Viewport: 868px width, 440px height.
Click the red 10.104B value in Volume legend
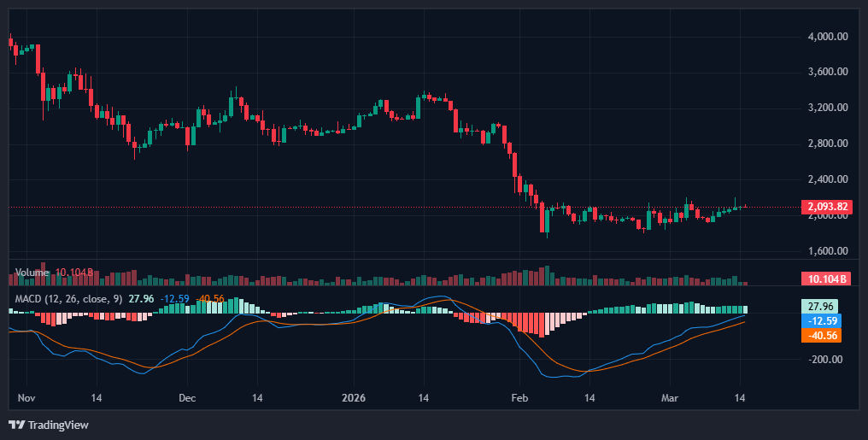pos(74,273)
